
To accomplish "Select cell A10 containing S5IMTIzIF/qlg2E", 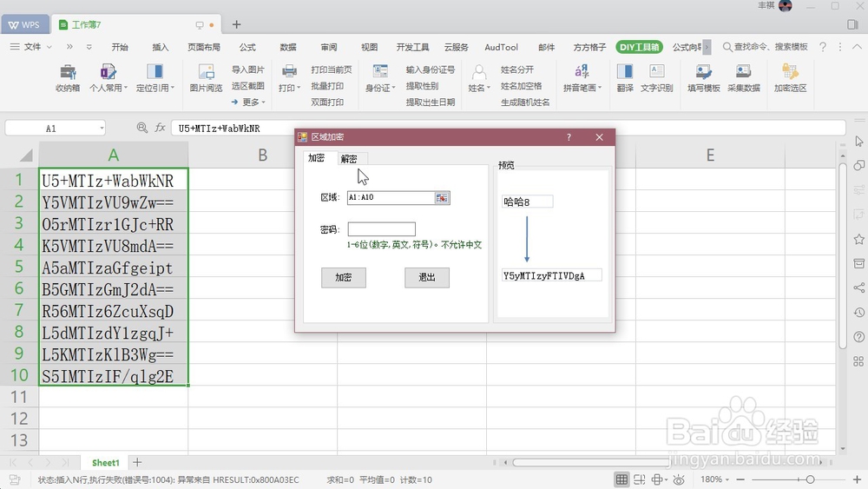I will tap(114, 377).
